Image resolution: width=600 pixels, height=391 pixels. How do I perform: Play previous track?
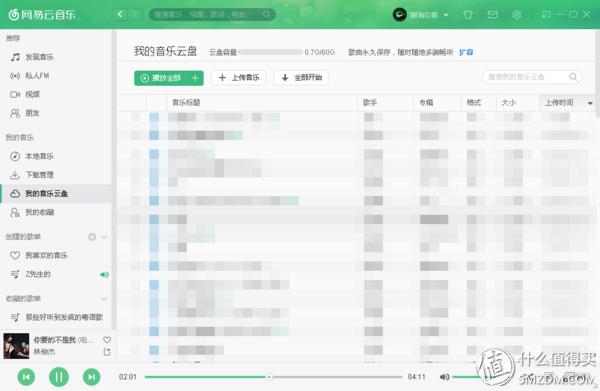26,377
